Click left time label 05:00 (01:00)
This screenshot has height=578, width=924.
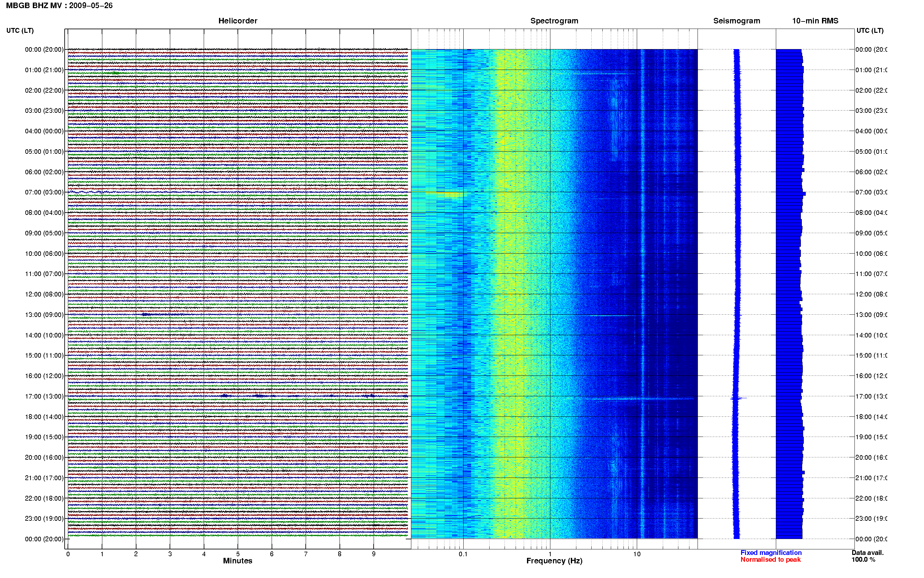[44, 151]
